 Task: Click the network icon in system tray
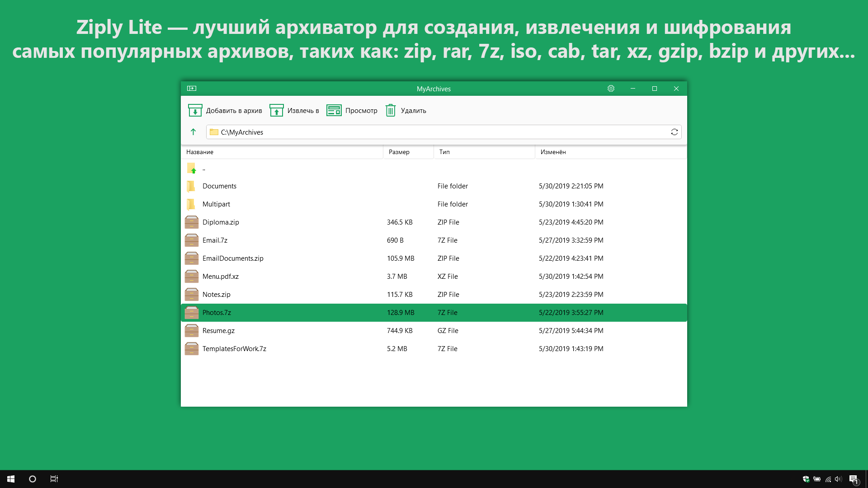tap(828, 479)
